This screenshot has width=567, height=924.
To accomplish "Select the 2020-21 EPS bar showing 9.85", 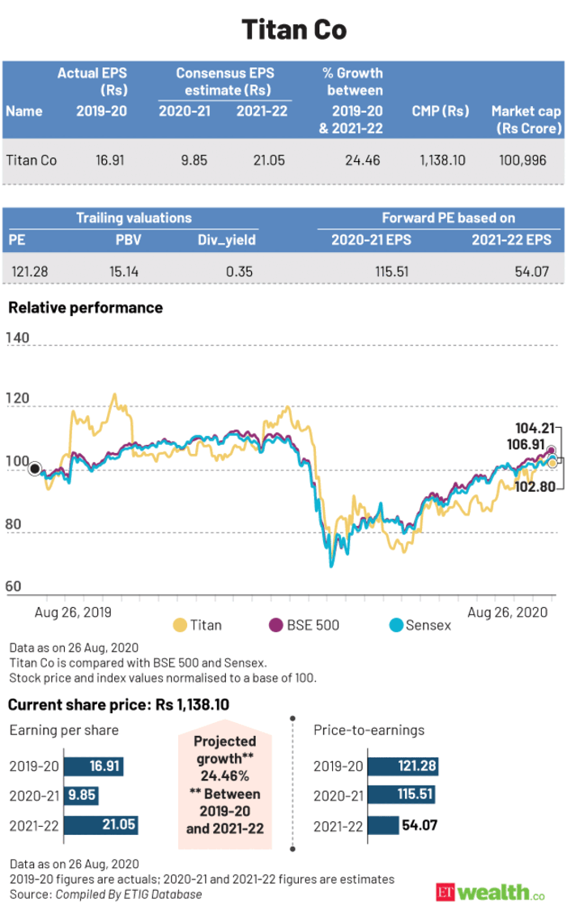I will tap(80, 796).
